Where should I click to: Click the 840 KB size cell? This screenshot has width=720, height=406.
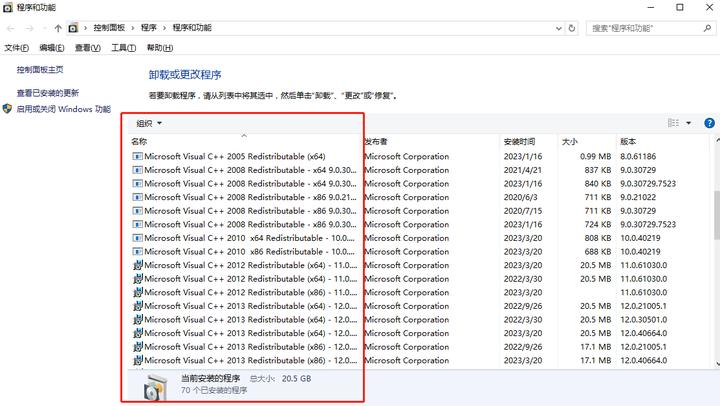pos(597,184)
